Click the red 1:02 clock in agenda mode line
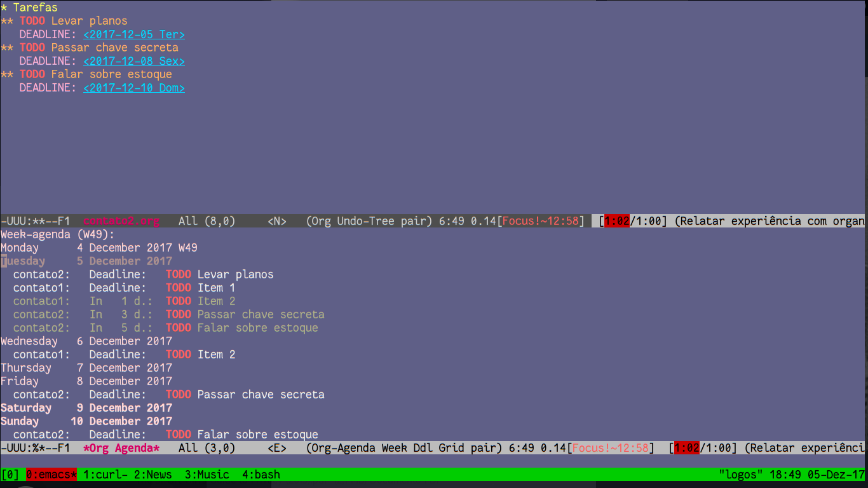Screen dimensions: 868x488 [687, 448]
